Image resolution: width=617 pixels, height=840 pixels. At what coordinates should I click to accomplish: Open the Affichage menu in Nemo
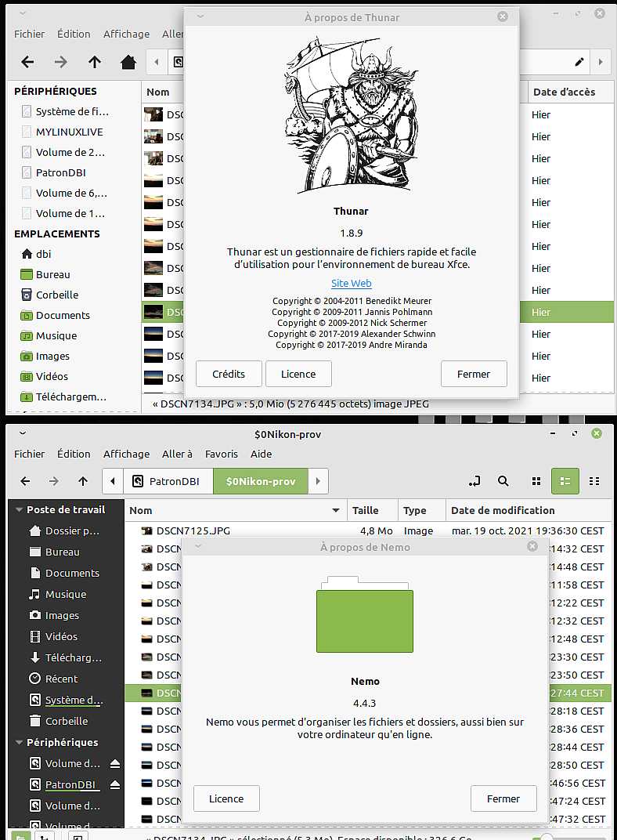pyautogui.click(x=126, y=454)
